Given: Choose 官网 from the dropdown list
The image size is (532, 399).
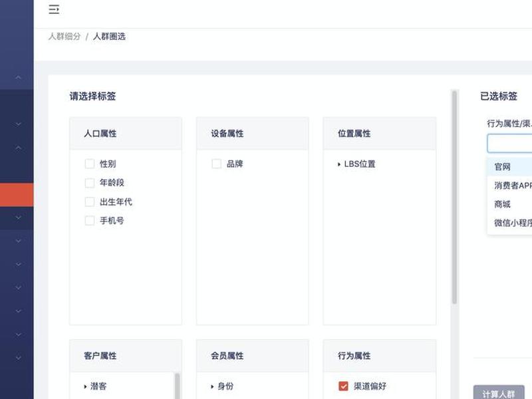Looking at the screenshot, I should tap(509, 167).
